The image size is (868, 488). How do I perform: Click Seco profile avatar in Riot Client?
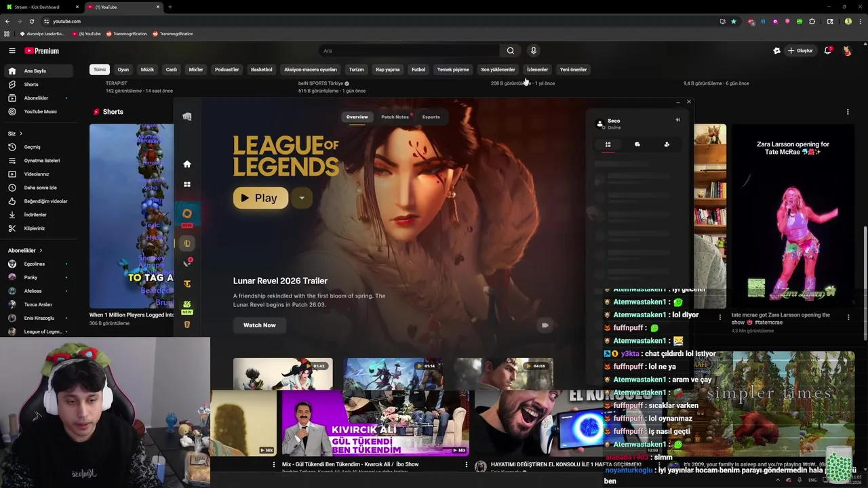coord(599,124)
